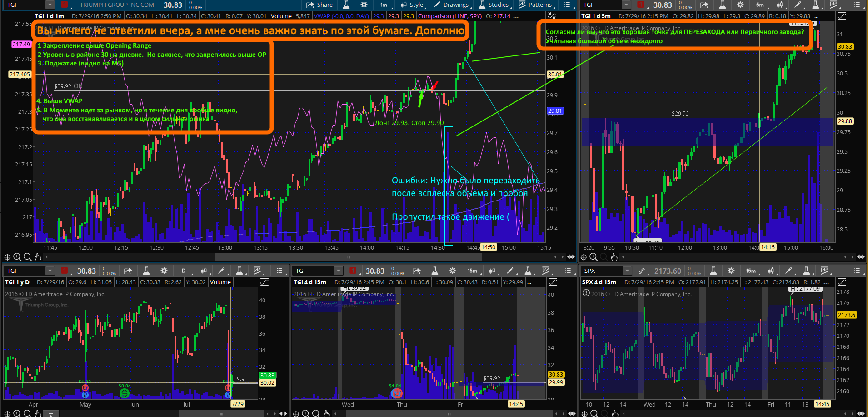Select the crosshair tool under the daily chart
The height and width of the screenshot is (417, 868).
pos(7,413)
